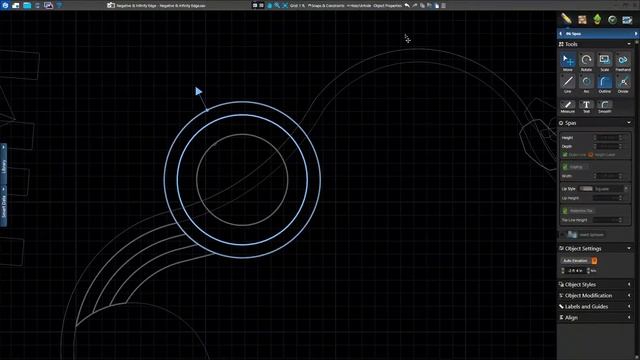Viewport: 640px width, 360px height.
Task: Click the Tile Line Height field
Action: tap(606, 220)
